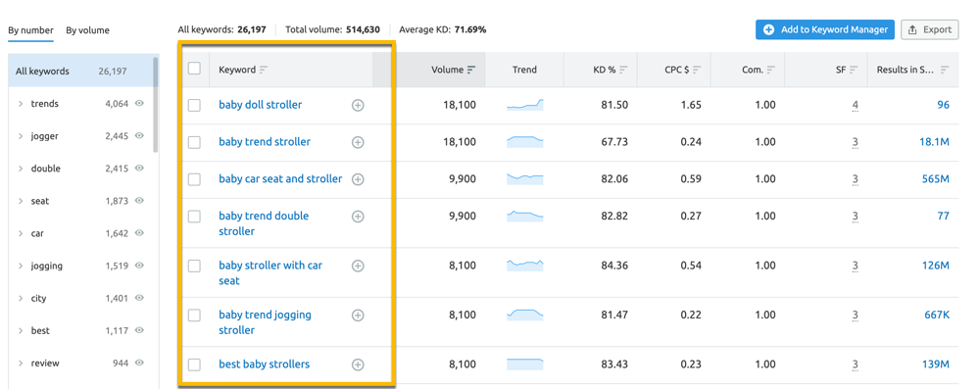
Task: Sort by Results in SERP column icon
Action: (945, 70)
